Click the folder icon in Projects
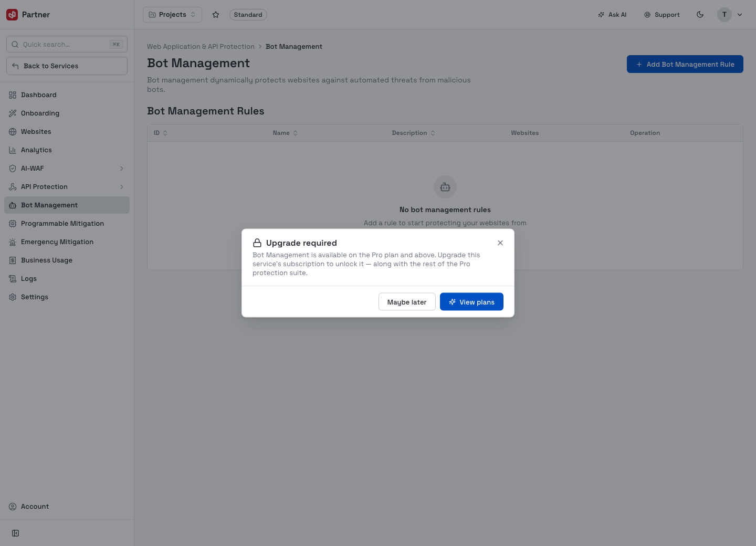The width and height of the screenshot is (756, 546). pos(152,15)
